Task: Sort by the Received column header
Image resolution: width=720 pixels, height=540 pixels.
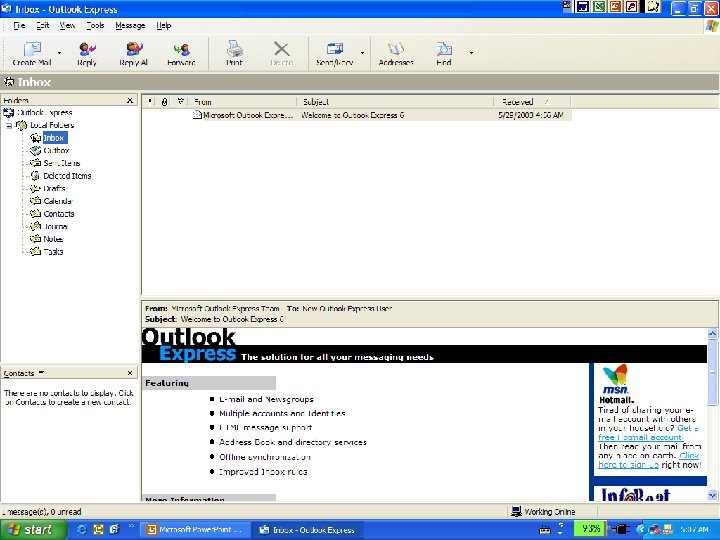Action: pos(532,102)
